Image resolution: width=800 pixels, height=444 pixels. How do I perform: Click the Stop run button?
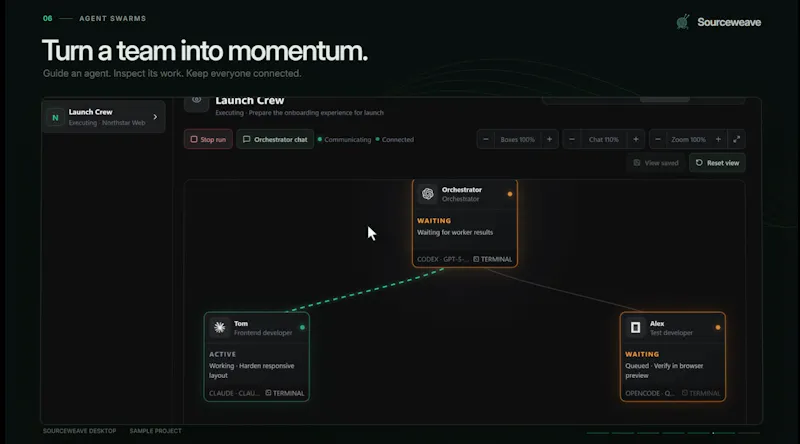[x=208, y=139]
